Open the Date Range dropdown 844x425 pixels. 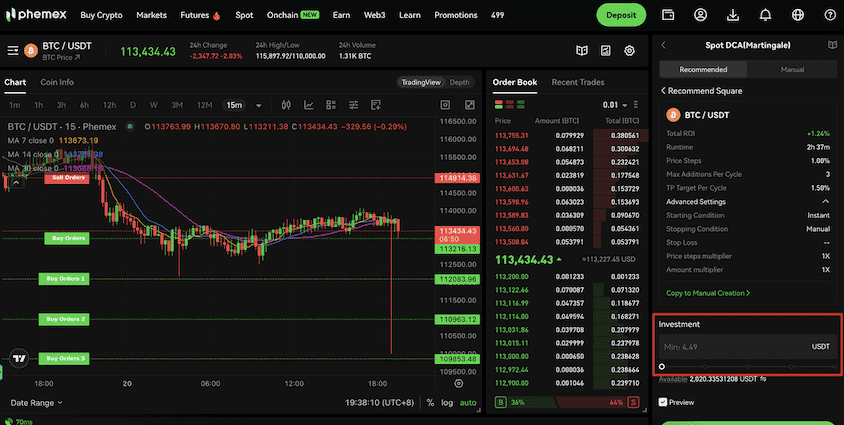pos(37,402)
